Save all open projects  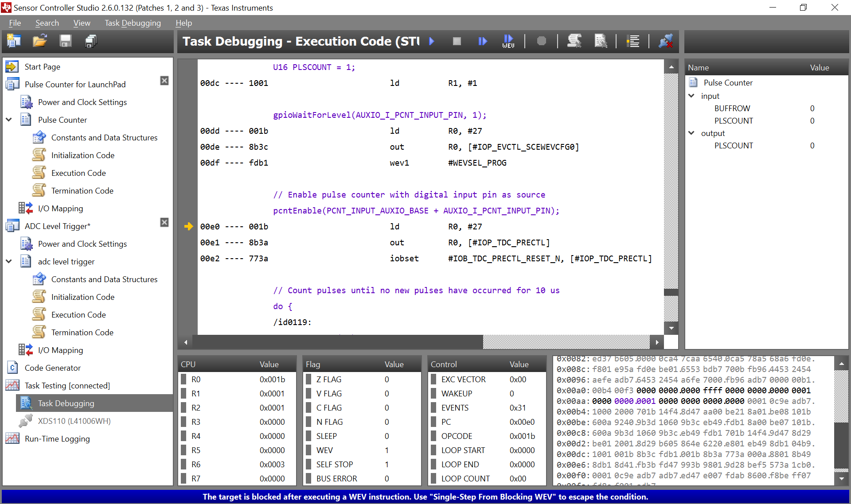tap(90, 41)
